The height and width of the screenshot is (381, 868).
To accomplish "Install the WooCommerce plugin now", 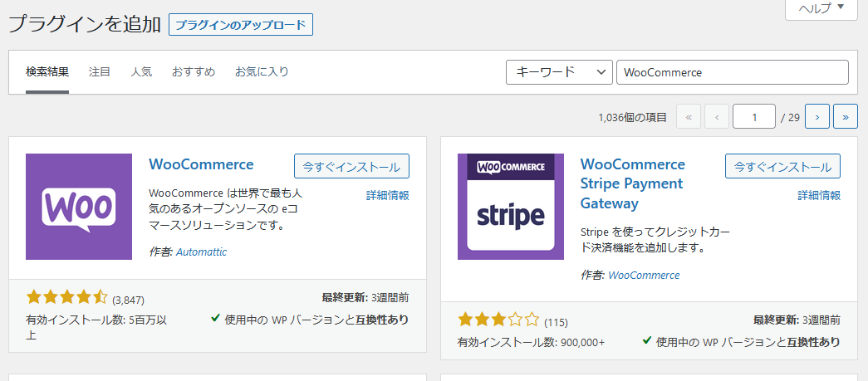I will [351, 166].
